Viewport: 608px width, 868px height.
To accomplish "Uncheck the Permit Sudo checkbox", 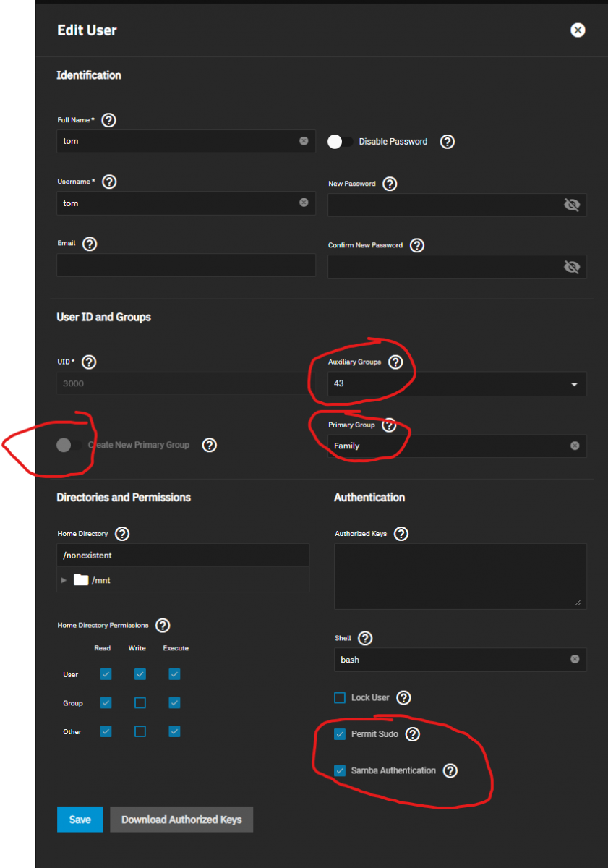I will click(x=340, y=734).
